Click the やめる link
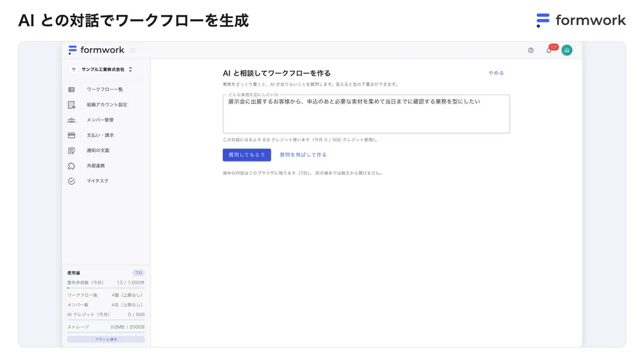The image size is (644, 363). [x=496, y=73]
